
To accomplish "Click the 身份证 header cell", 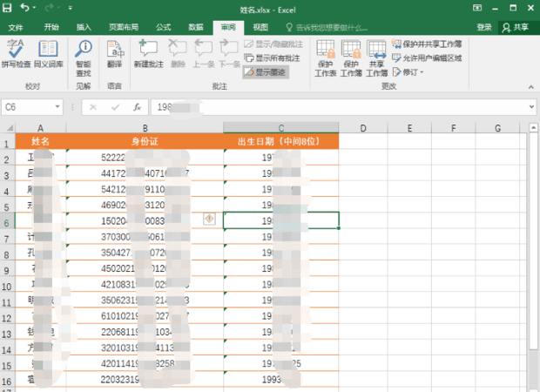I will 145,141.
